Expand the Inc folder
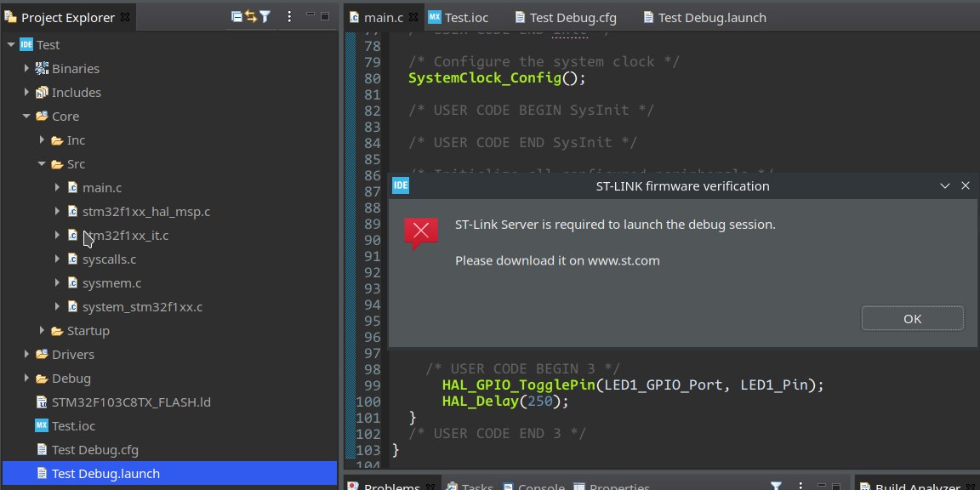 coord(42,140)
